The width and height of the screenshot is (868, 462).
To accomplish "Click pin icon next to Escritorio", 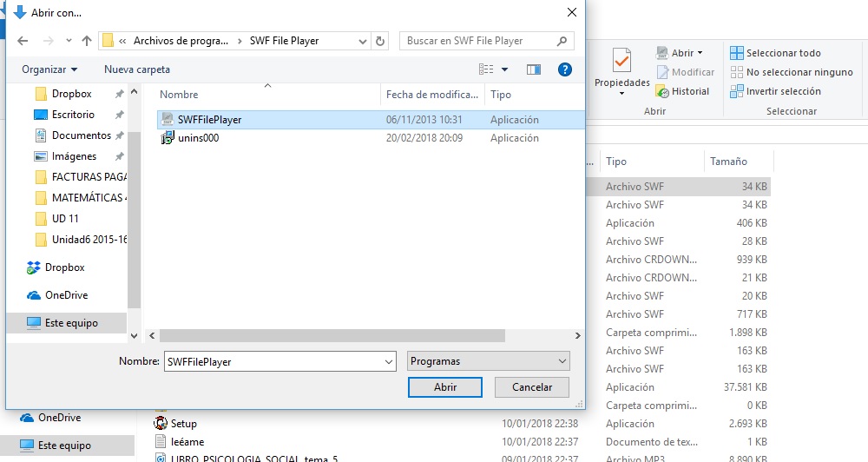I will coord(119,115).
